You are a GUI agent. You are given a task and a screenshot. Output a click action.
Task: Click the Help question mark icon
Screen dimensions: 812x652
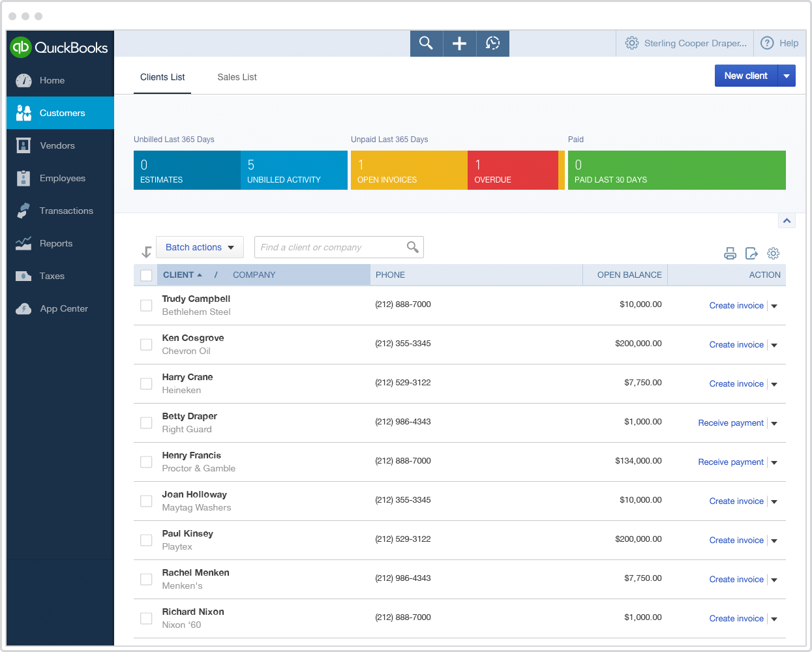pyautogui.click(x=768, y=43)
